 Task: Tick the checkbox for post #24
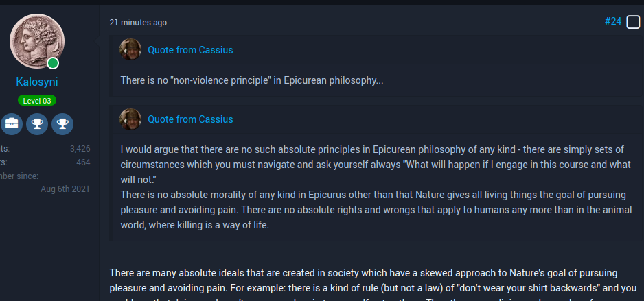pos(633,22)
